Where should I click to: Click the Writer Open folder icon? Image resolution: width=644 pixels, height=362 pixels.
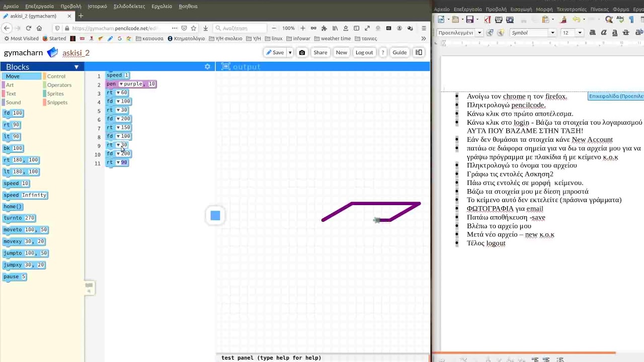point(456,20)
